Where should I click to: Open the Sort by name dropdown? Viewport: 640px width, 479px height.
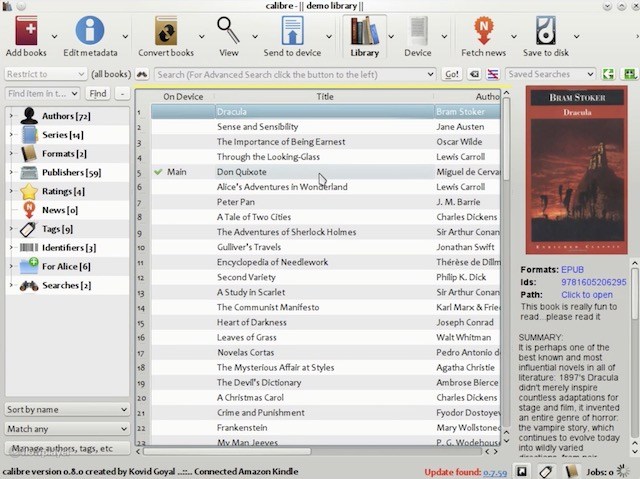coord(67,409)
